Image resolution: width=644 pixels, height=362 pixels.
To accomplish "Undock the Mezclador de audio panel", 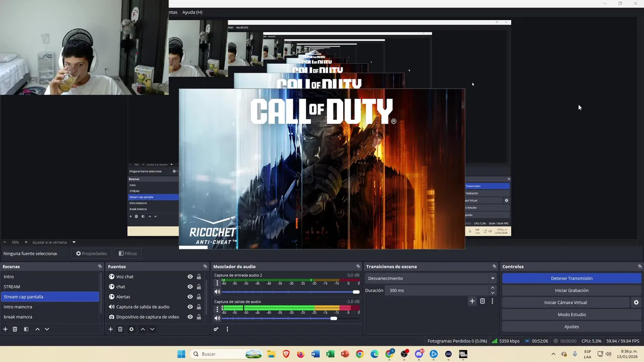I will pos(358,266).
